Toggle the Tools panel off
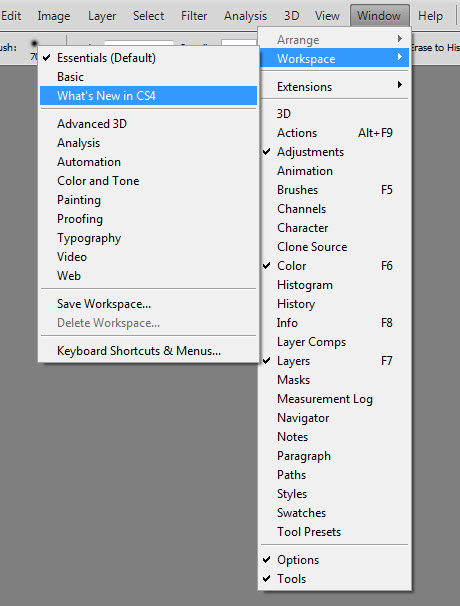The height and width of the screenshot is (606, 460). pyautogui.click(x=334, y=579)
